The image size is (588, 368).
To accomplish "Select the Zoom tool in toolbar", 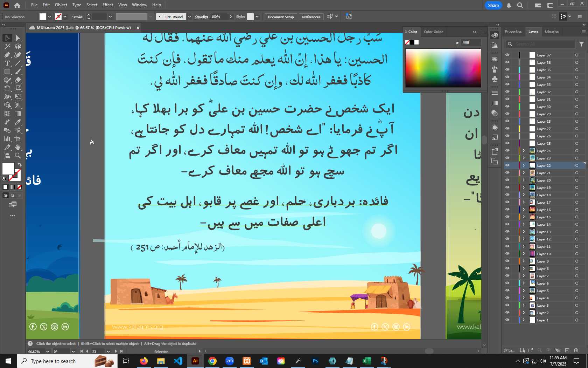I will [18, 156].
